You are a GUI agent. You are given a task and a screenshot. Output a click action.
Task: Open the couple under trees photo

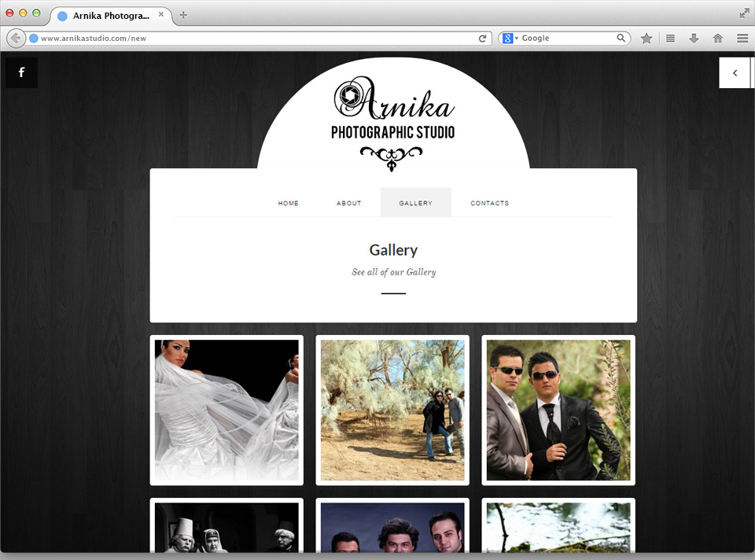tap(392, 411)
